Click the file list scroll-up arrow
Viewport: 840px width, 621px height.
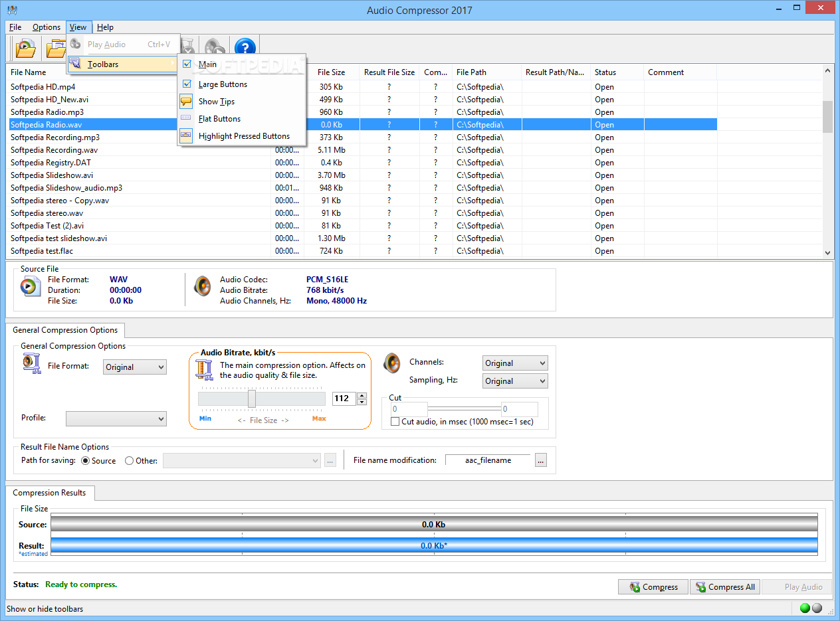pos(827,70)
